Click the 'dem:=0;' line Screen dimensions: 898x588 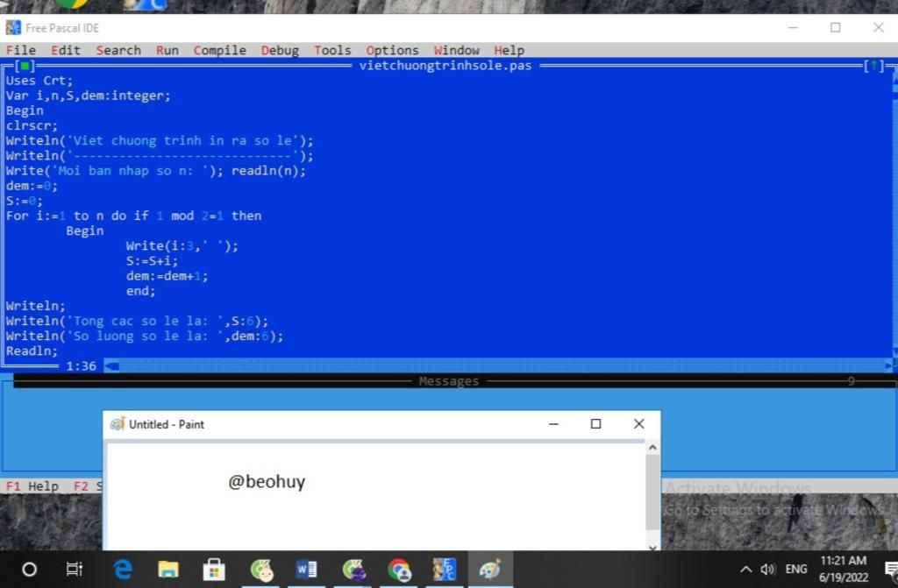[x=32, y=186]
